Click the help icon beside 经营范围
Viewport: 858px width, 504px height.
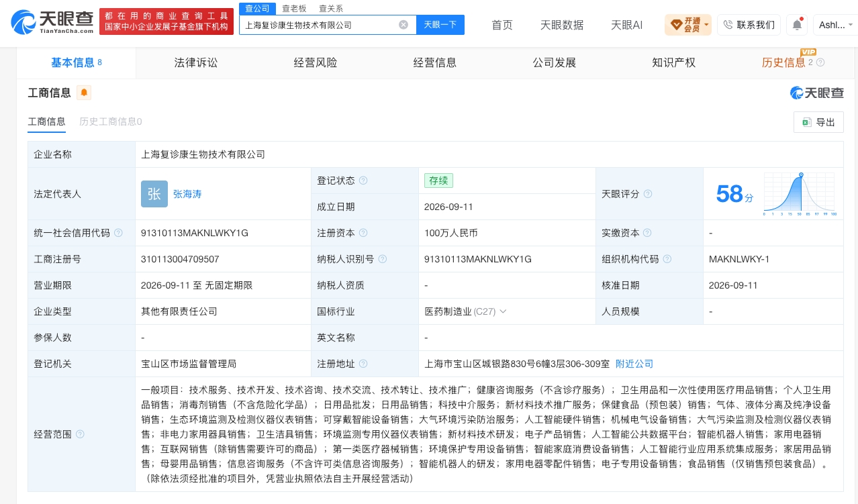point(80,434)
